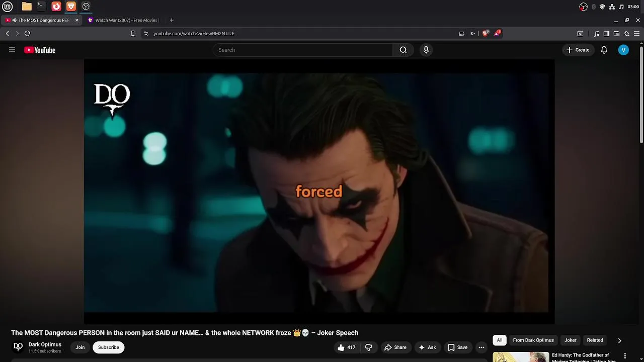This screenshot has height=362, width=644.
Task: Click the cast/send to device icon
Action: coord(461,33)
